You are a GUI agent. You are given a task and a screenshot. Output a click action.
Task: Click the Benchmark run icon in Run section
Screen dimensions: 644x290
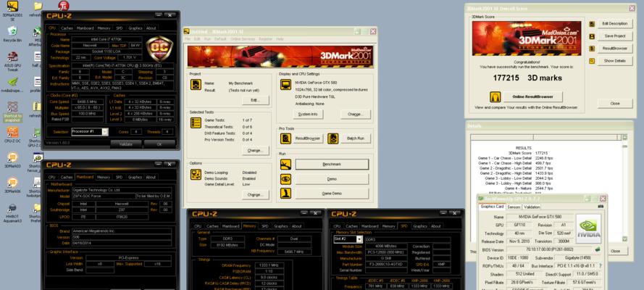pos(285,165)
